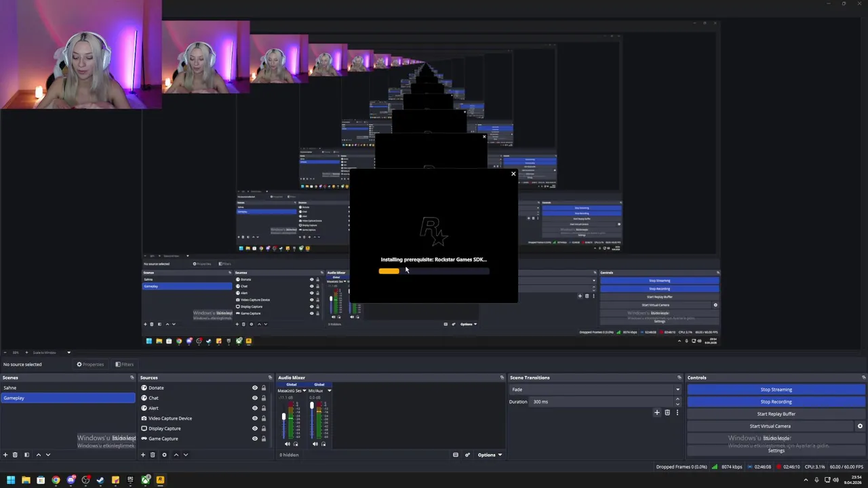868x488 pixels.
Task: Click Stop Streaming
Action: coord(776,390)
